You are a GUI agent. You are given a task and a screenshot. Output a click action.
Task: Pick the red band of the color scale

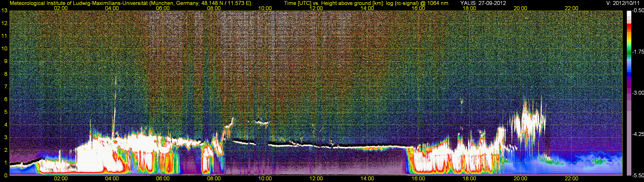point(629,27)
